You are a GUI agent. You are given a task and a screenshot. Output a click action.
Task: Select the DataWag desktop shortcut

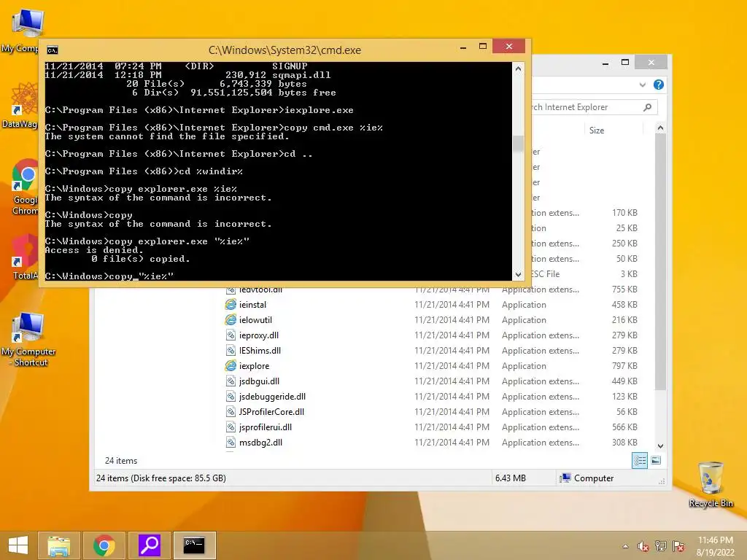tap(20, 106)
